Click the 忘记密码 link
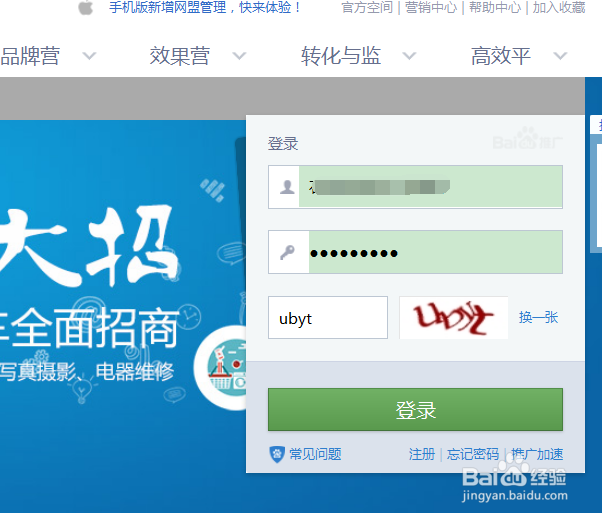The height and width of the screenshot is (517, 602). [473, 454]
